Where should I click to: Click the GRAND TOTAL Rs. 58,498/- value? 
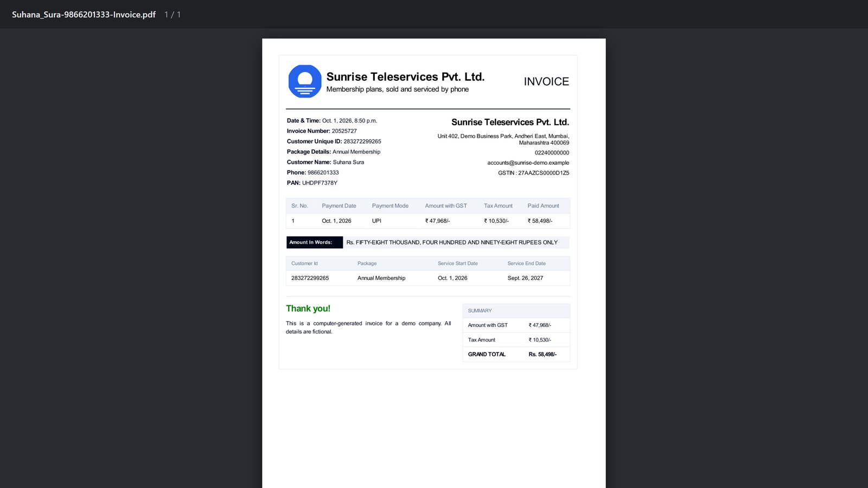click(542, 355)
